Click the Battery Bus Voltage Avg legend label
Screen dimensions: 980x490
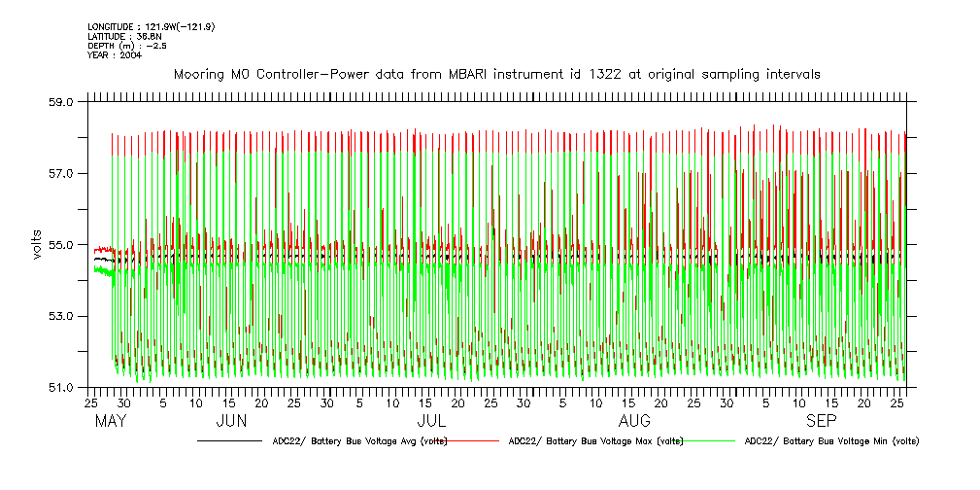357,441
